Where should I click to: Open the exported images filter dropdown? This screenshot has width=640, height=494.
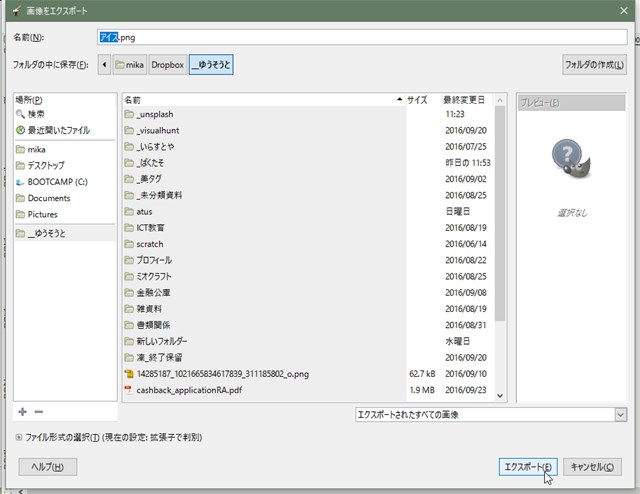pos(490,413)
